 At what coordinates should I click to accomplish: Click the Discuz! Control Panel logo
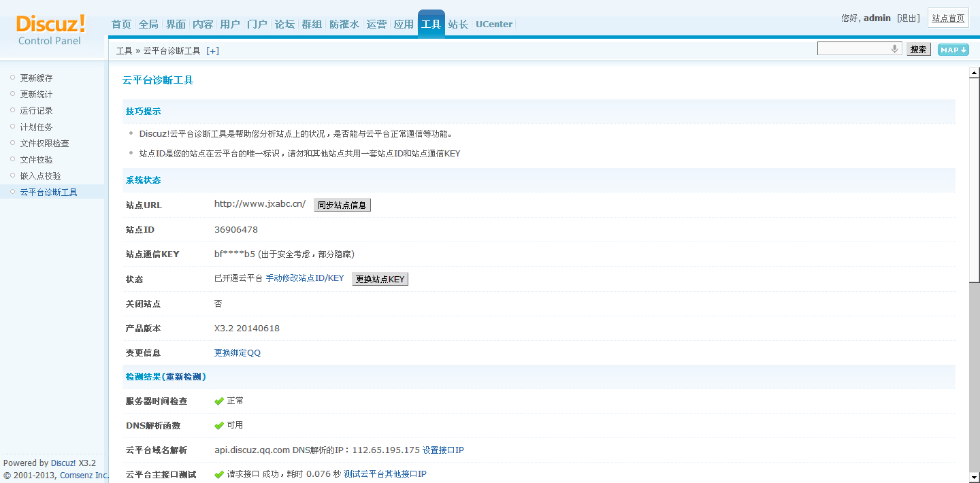[50, 30]
